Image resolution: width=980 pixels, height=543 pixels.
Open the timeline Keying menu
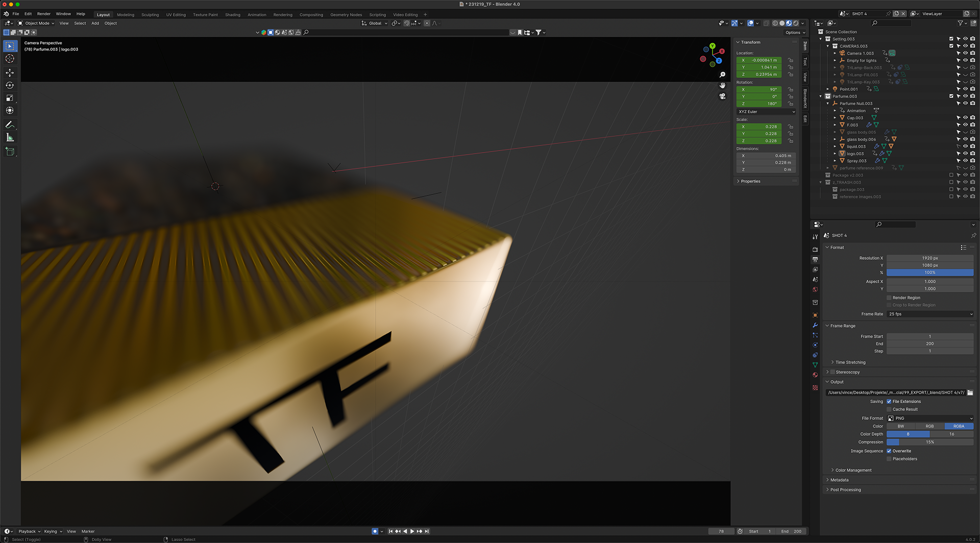53,531
